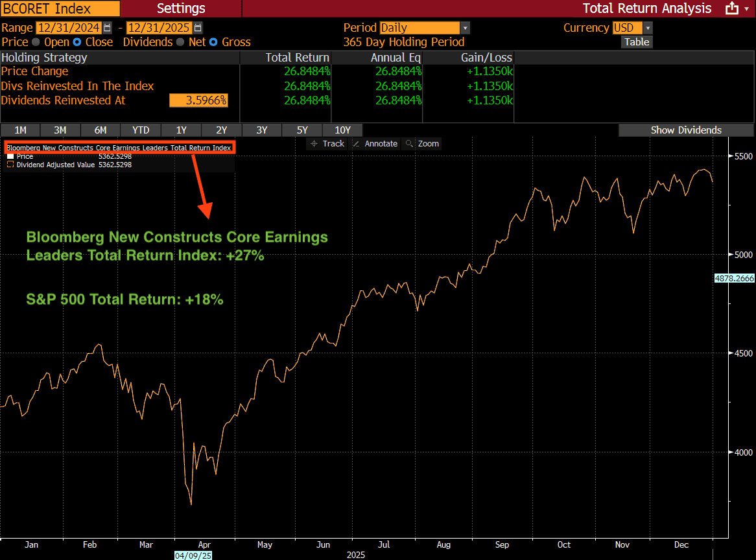The height and width of the screenshot is (560, 756).
Task: Click the Table view button
Action: coord(636,42)
